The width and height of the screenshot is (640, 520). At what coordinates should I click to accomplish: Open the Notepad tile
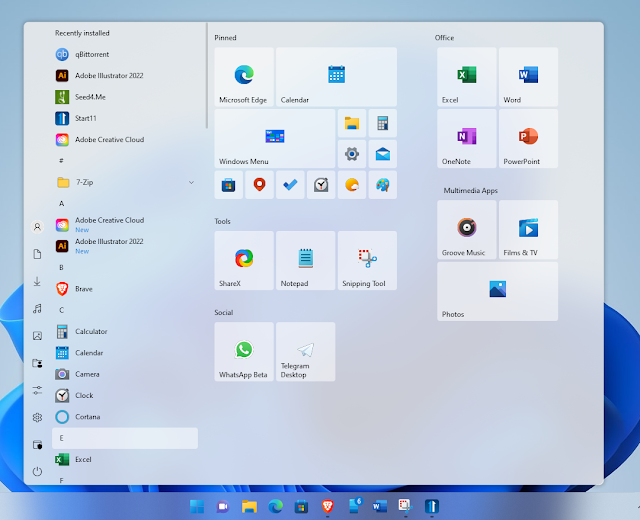click(x=306, y=260)
